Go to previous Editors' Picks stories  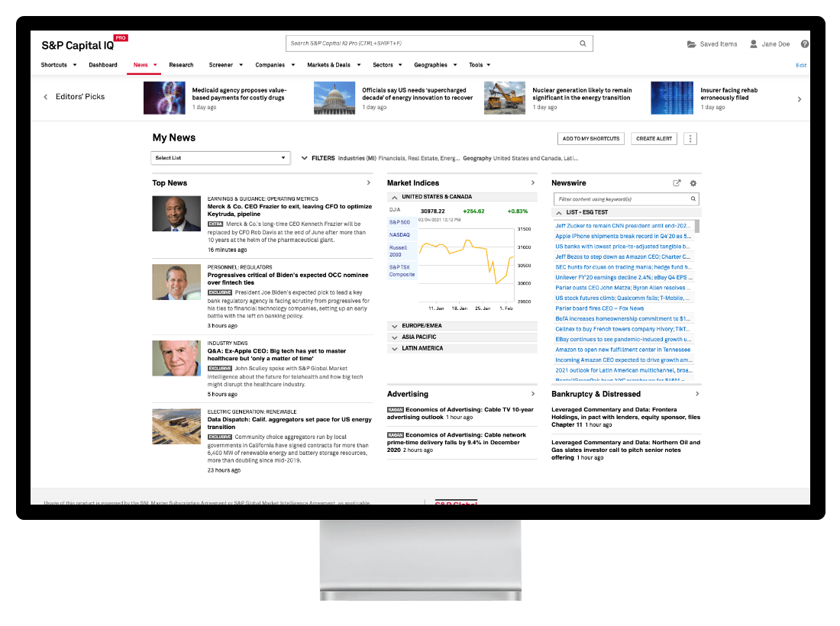[45, 97]
